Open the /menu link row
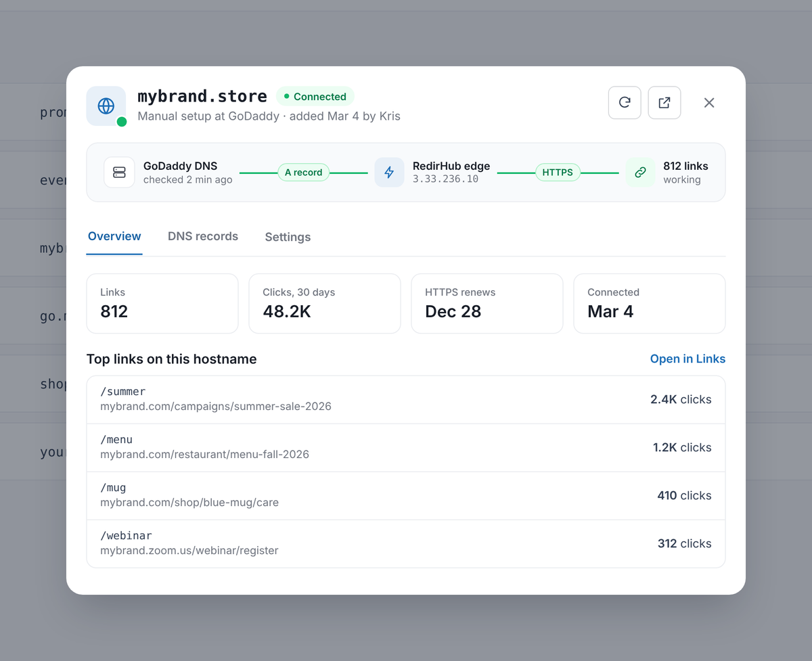The height and width of the screenshot is (661, 812). [x=406, y=448]
